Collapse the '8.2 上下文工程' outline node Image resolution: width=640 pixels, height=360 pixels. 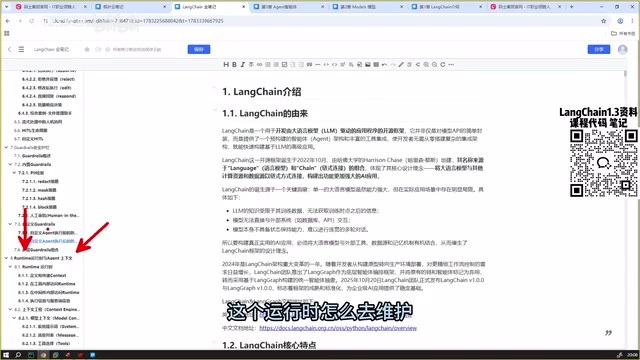point(10,309)
